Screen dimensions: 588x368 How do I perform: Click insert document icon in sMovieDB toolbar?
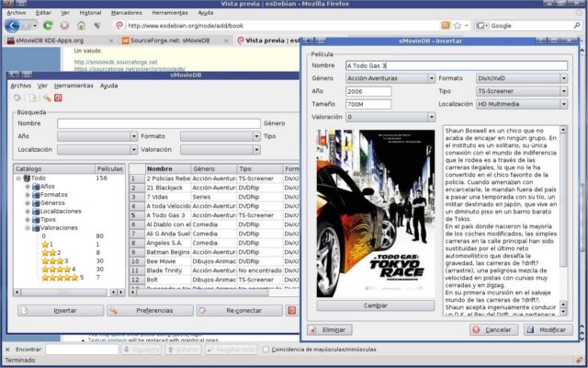pos(33,98)
